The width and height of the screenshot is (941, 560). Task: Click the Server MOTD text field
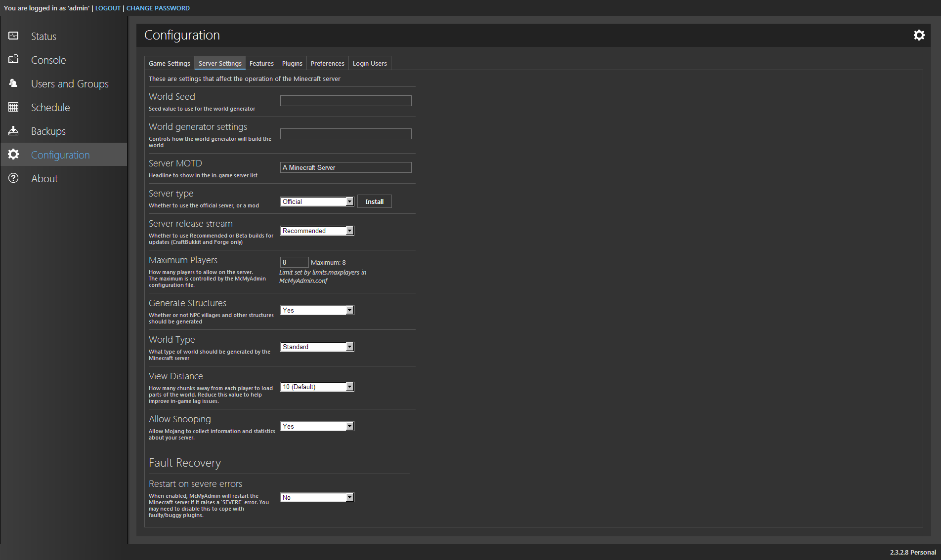tap(346, 167)
